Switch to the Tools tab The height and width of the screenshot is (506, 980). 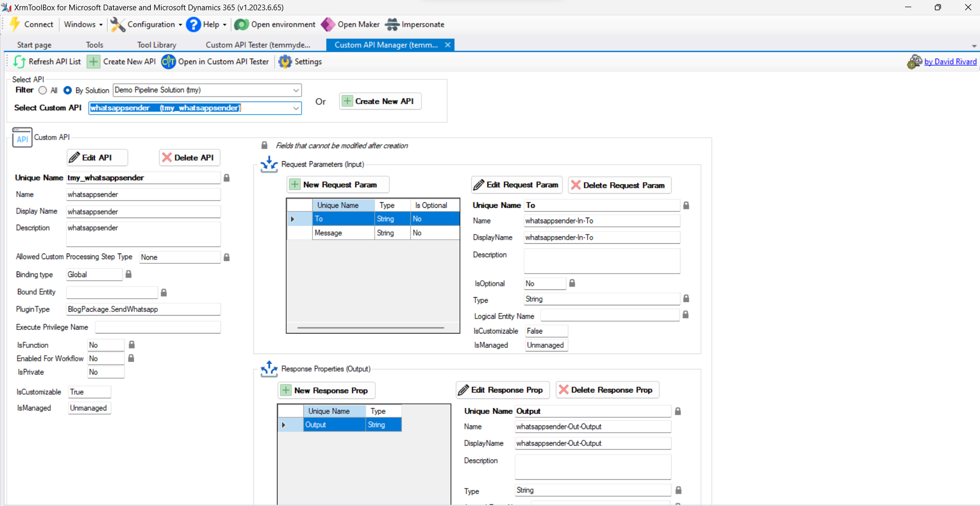point(94,45)
